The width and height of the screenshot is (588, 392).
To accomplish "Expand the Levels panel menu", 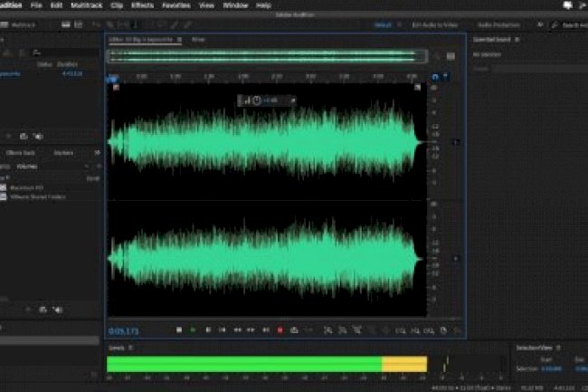I will pos(130,347).
